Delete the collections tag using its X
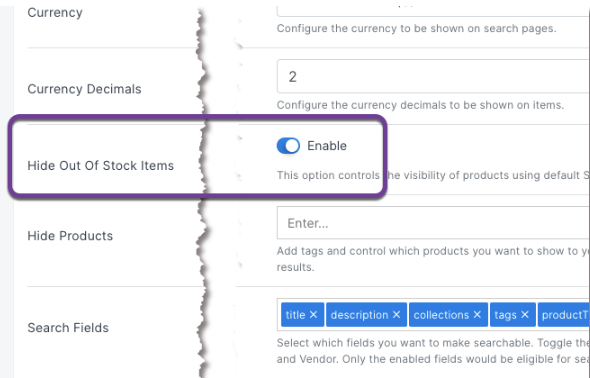 (x=477, y=314)
